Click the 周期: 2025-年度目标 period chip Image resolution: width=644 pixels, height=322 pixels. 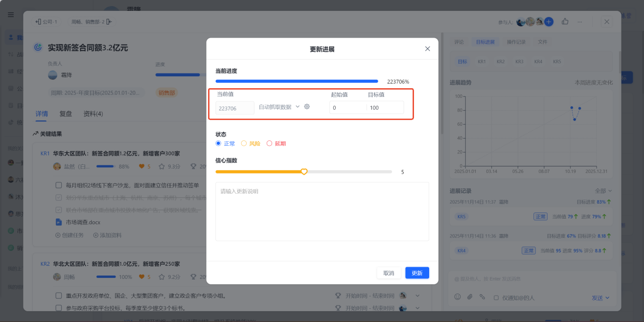(97, 92)
